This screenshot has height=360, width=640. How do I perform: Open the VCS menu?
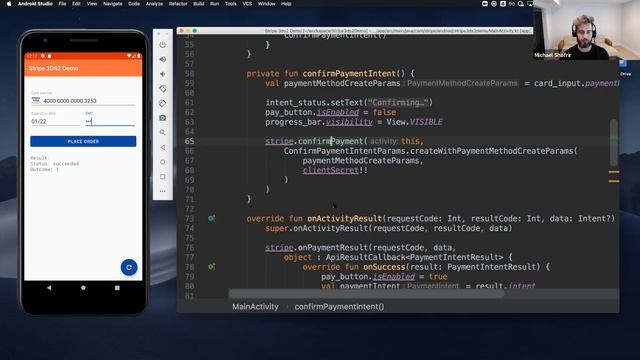point(247,4)
